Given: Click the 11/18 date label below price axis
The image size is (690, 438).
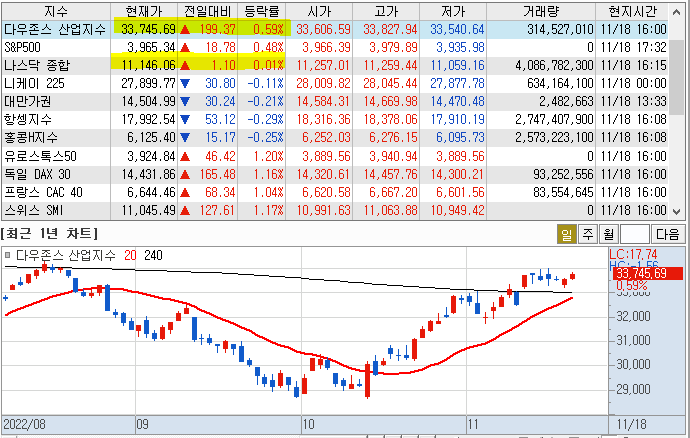Looking at the screenshot, I should 631,425.
